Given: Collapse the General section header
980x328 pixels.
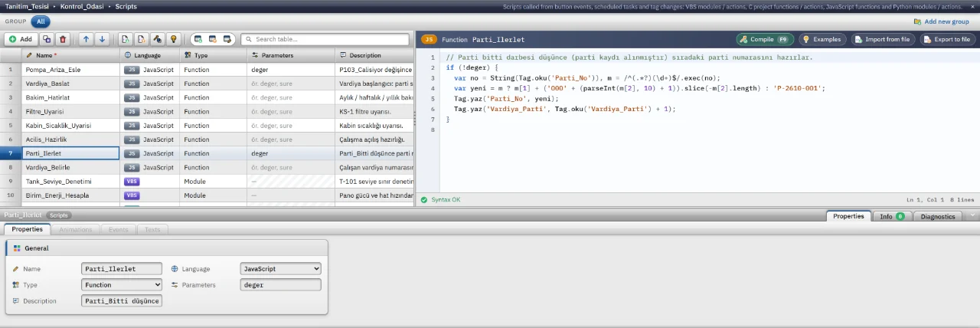Looking at the screenshot, I should pyautogui.click(x=166, y=248).
